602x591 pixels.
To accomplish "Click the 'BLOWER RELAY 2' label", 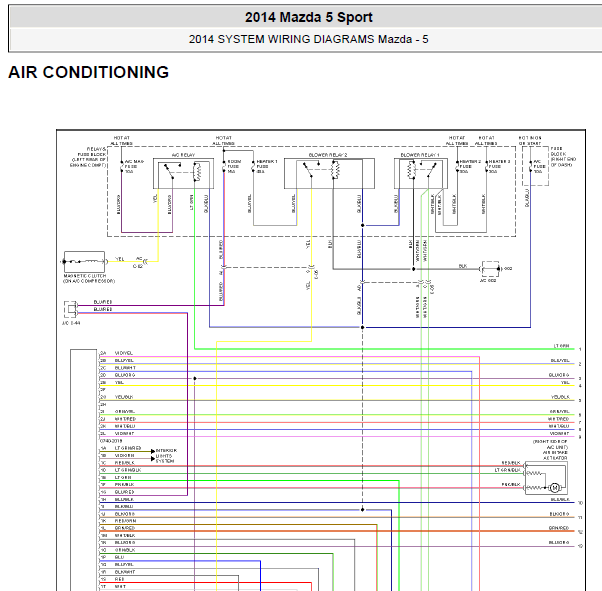I will (x=328, y=155).
